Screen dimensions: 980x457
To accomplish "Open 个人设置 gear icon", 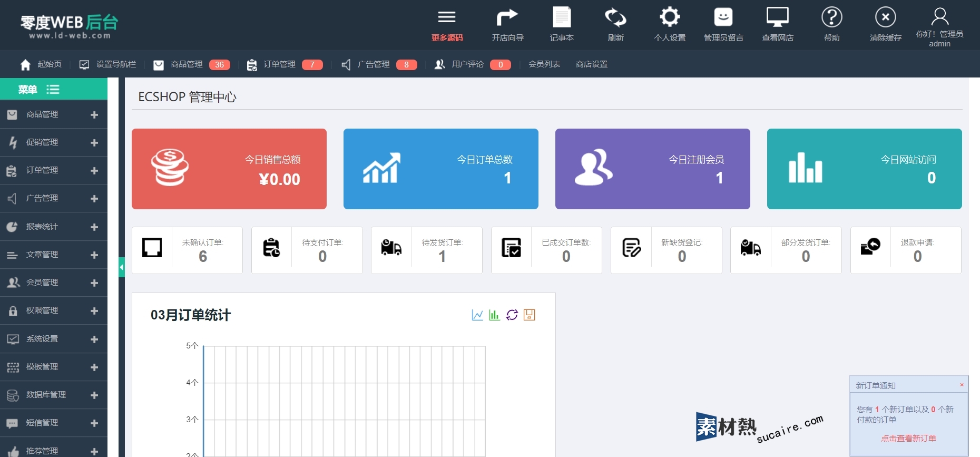I will (x=670, y=17).
